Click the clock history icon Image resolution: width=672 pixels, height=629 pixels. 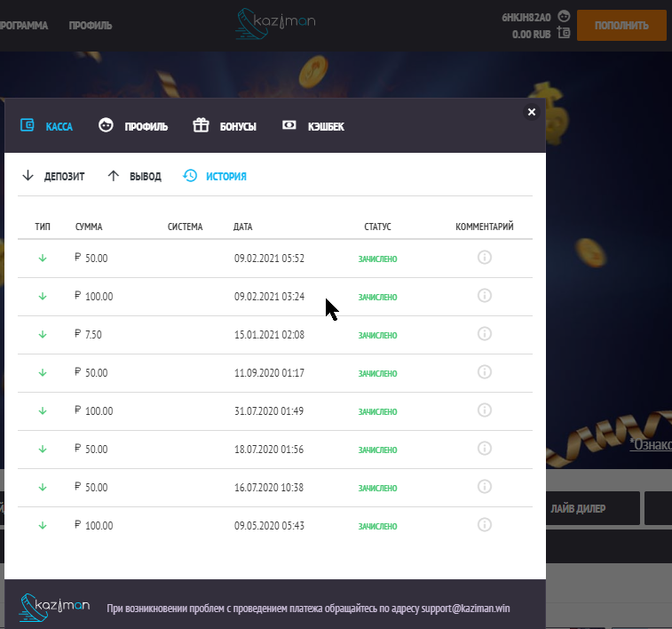click(190, 175)
